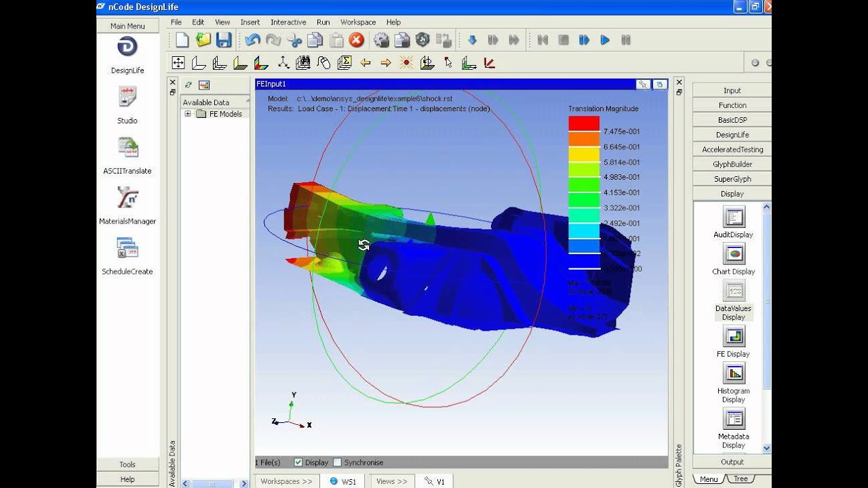This screenshot has width=868, height=488.
Task: Click the open folder toolbar icon
Action: [x=203, y=40]
